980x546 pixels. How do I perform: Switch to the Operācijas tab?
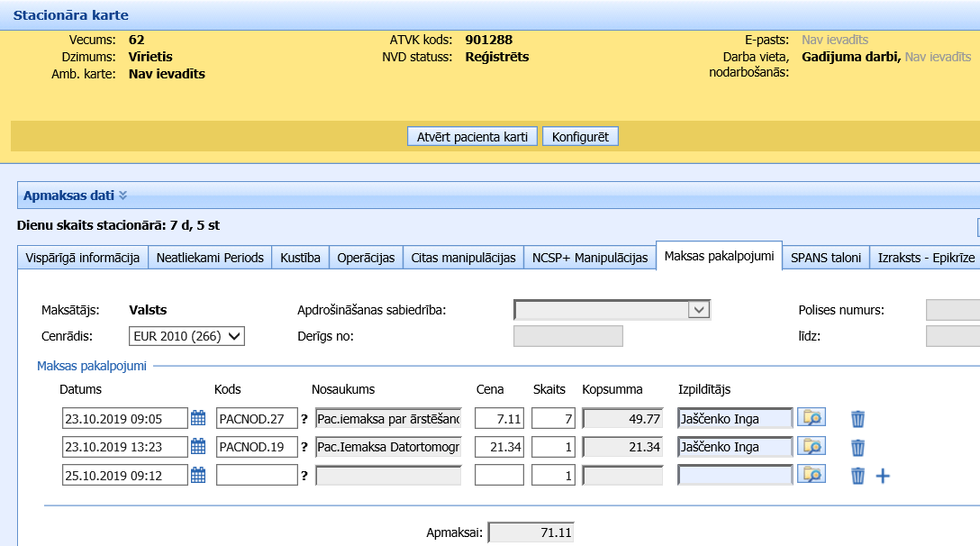(366, 258)
